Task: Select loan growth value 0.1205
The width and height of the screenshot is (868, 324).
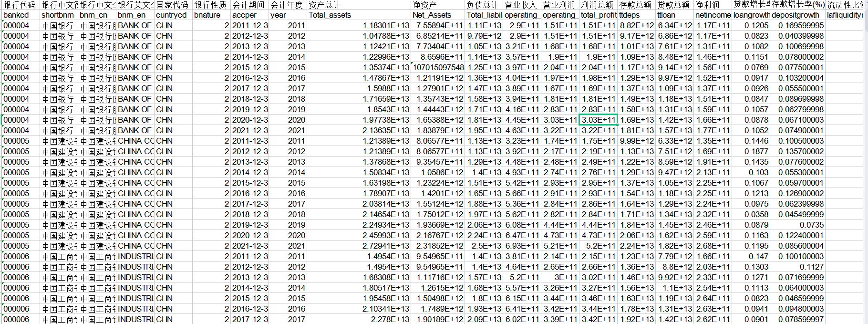Action: click(751, 25)
